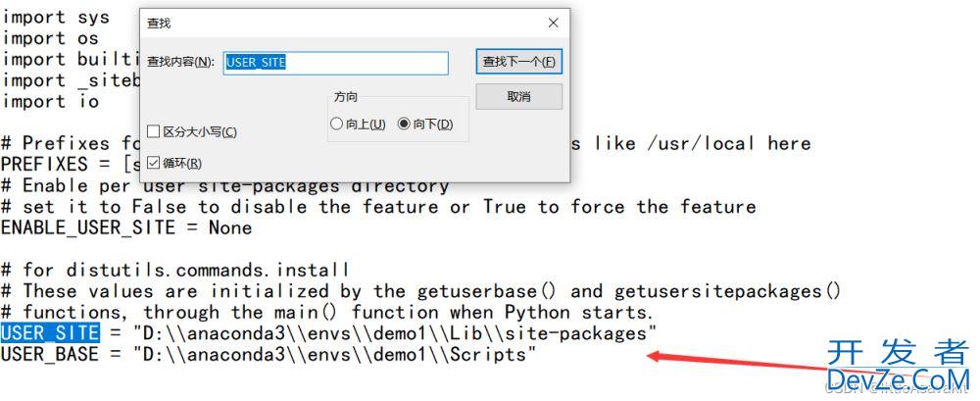
Task: Enable the 区分大小写 checkbox
Action: coord(154,131)
